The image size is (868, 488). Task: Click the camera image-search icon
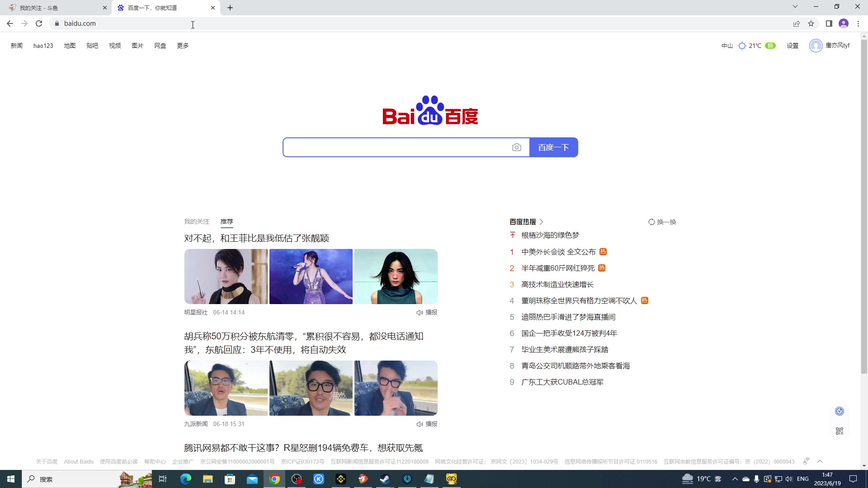(x=517, y=147)
